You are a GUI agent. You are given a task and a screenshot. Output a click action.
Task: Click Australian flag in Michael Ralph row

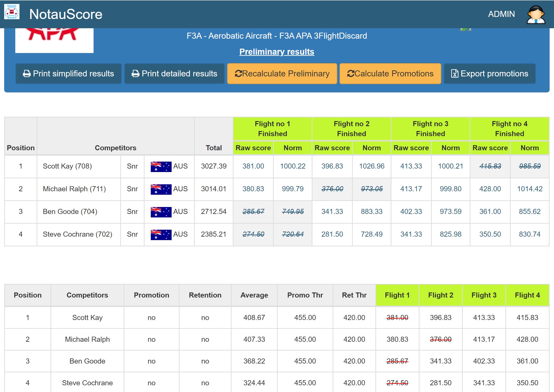click(161, 189)
